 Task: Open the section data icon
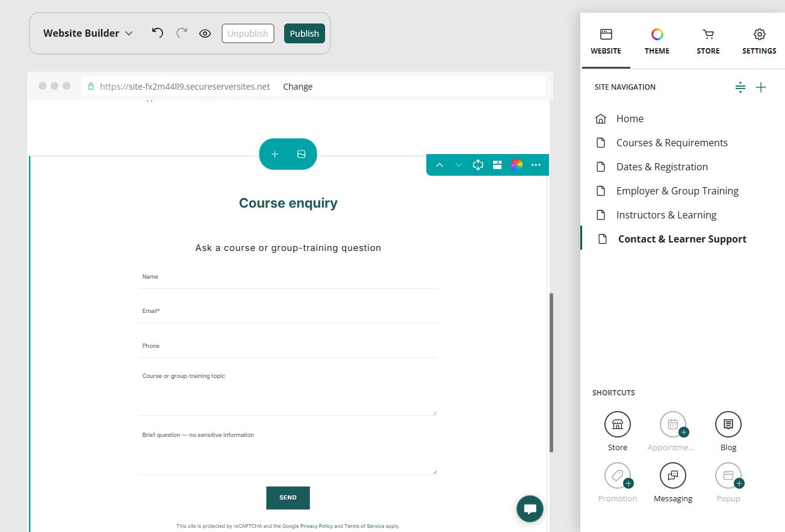coord(302,154)
